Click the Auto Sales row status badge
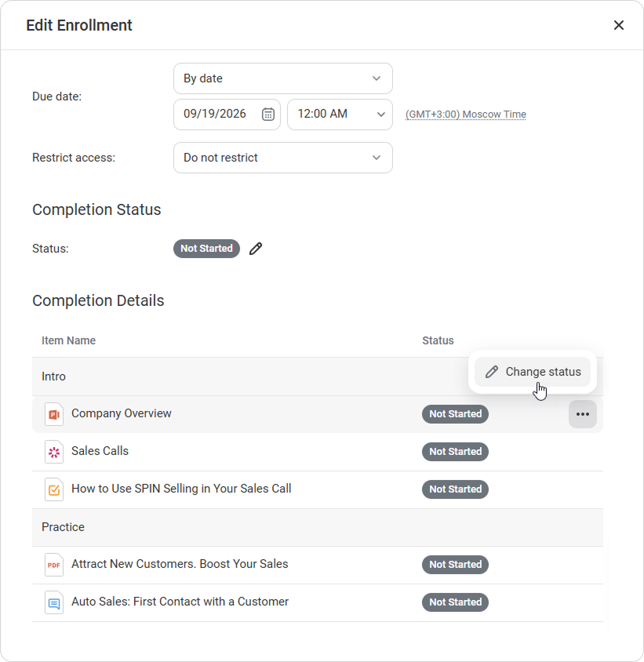 [455, 602]
